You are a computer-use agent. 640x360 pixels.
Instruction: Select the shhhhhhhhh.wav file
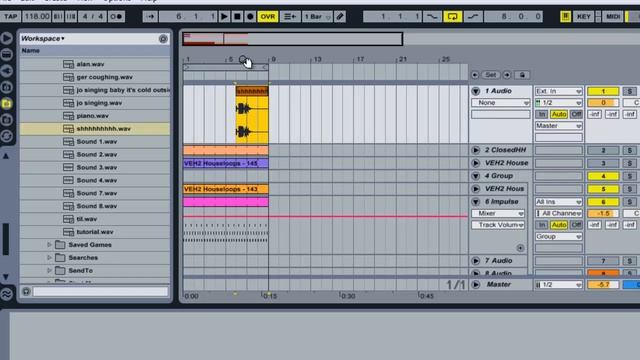tap(95, 129)
